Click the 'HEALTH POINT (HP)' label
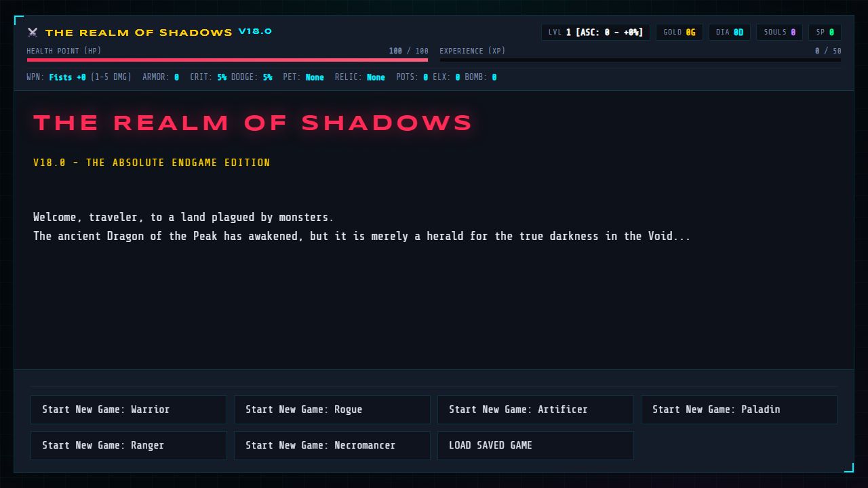The image size is (868, 488). coord(64,51)
